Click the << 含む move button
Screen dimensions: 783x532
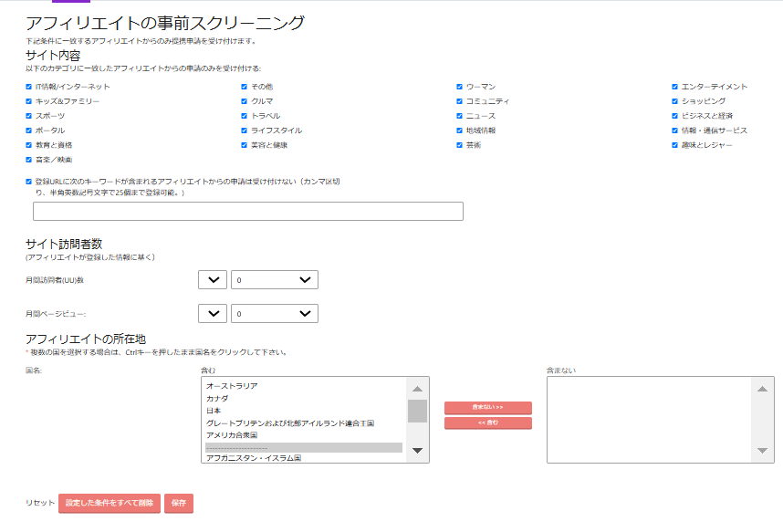point(487,423)
